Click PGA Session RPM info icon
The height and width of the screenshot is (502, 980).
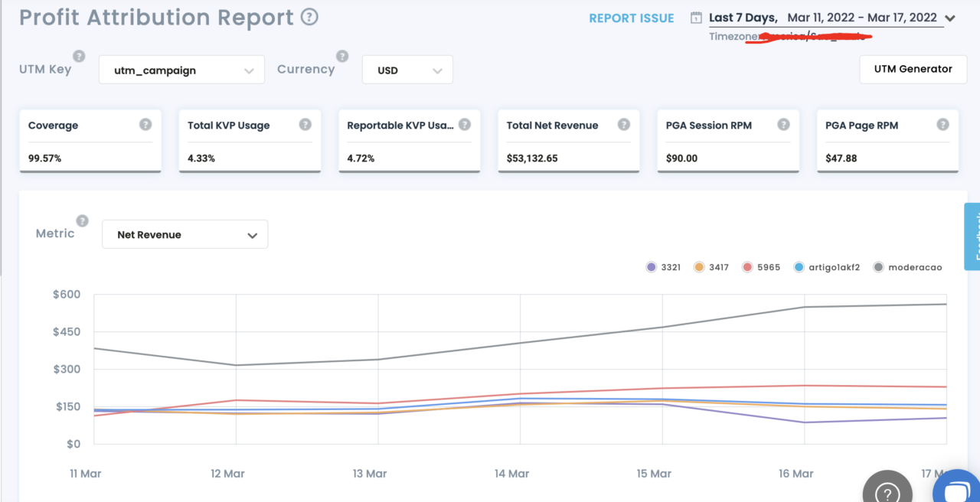click(783, 125)
